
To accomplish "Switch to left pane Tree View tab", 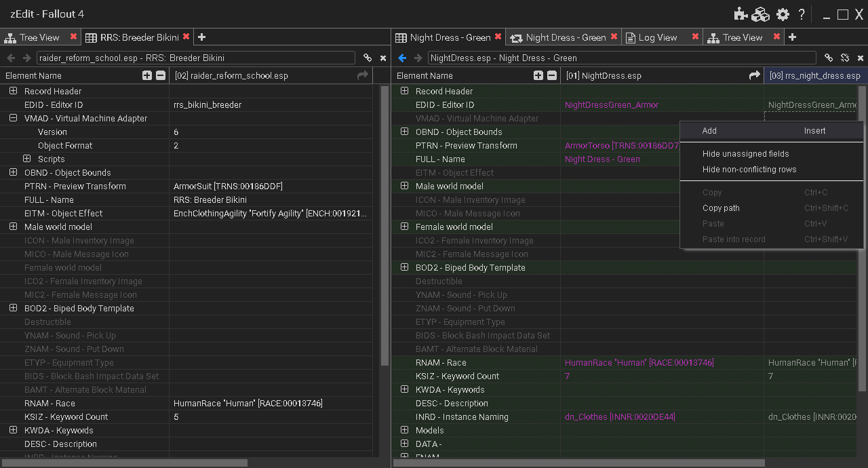I will point(39,37).
